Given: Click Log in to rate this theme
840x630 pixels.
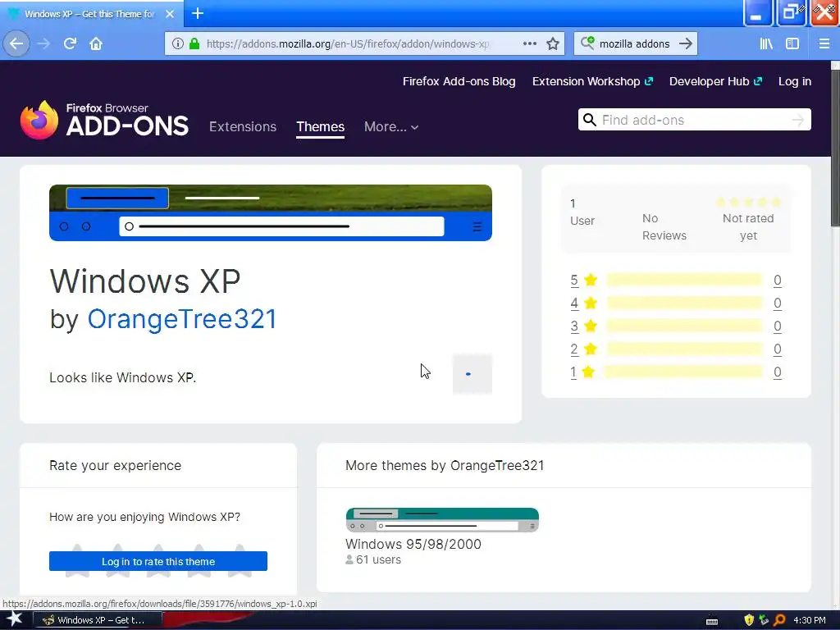Looking at the screenshot, I should [x=158, y=561].
